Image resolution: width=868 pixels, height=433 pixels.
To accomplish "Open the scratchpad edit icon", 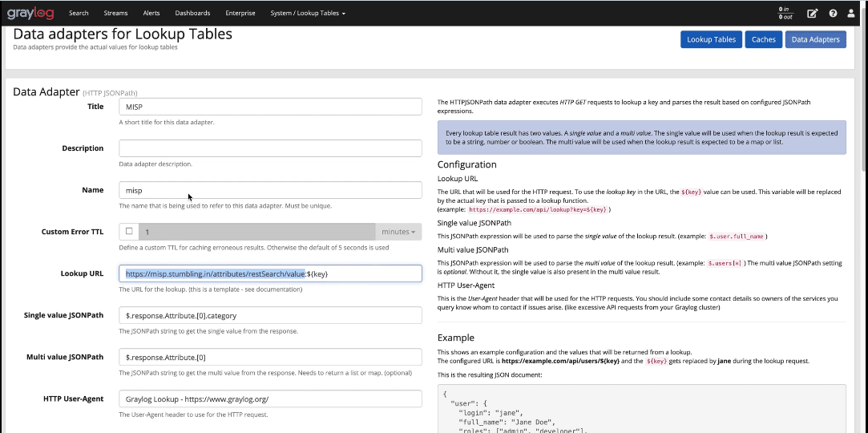I will tap(813, 14).
